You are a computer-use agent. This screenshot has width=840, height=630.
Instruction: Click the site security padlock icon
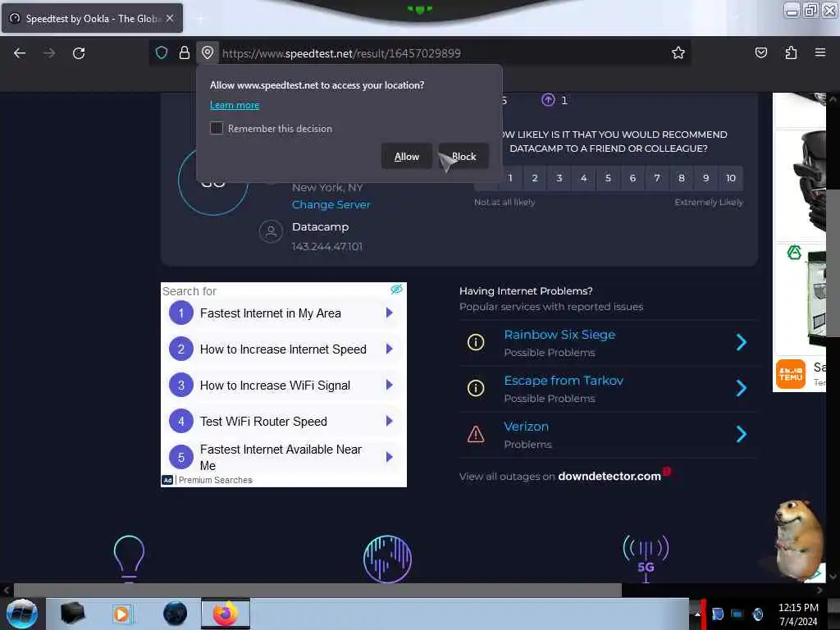tap(185, 52)
